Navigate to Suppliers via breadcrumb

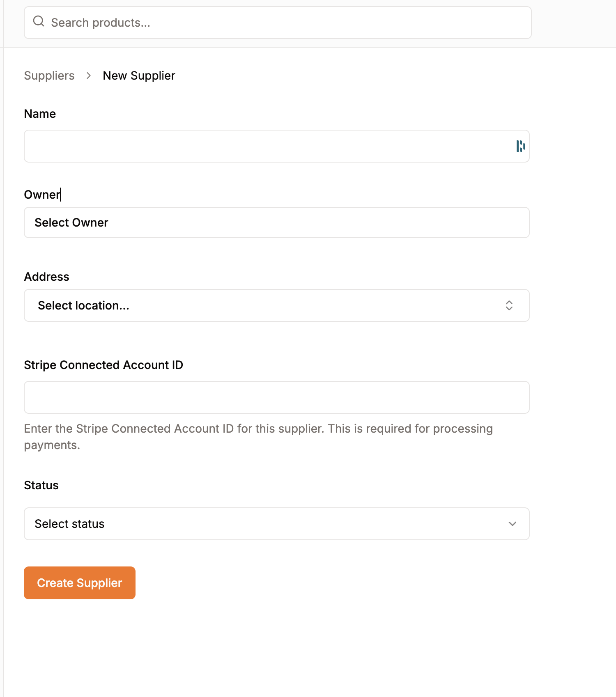pyautogui.click(x=49, y=76)
